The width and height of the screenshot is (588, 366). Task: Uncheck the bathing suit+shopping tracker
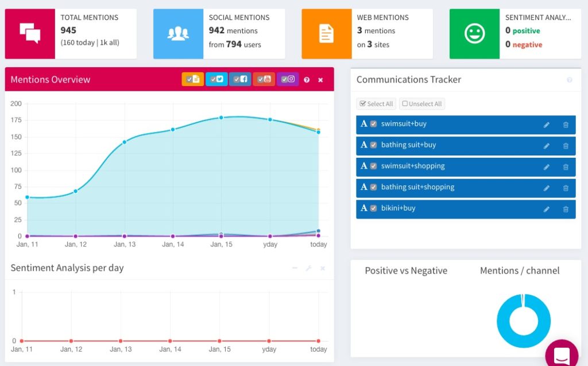point(373,187)
